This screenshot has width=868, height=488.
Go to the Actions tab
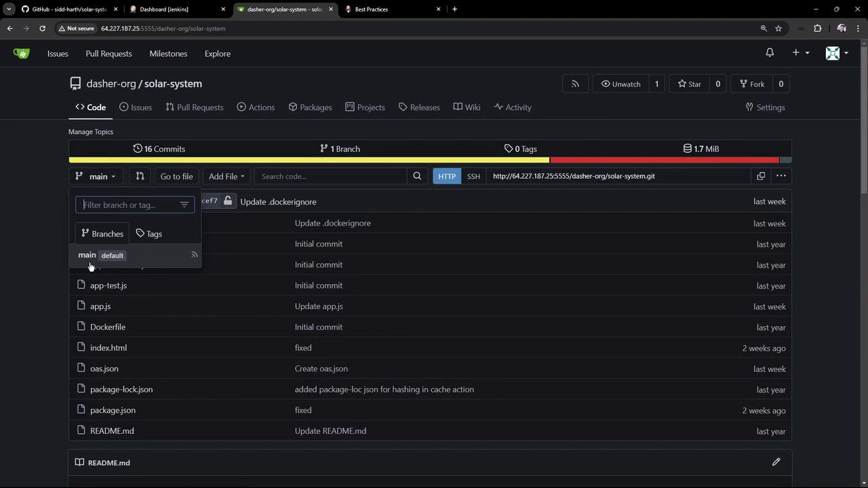point(256,107)
